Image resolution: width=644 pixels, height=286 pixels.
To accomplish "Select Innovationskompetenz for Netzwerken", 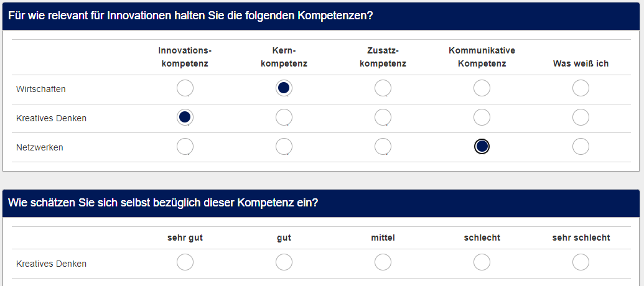I will 185,146.
